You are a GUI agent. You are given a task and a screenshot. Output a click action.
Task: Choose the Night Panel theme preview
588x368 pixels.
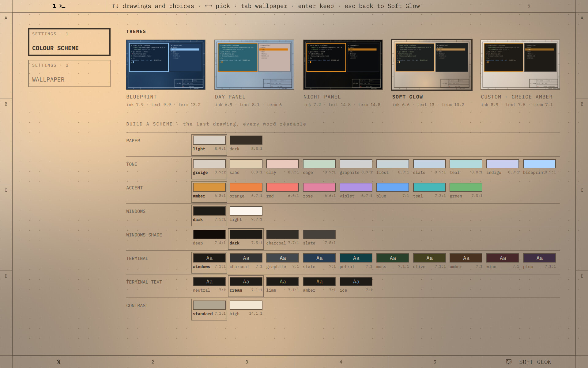coord(343,65)
